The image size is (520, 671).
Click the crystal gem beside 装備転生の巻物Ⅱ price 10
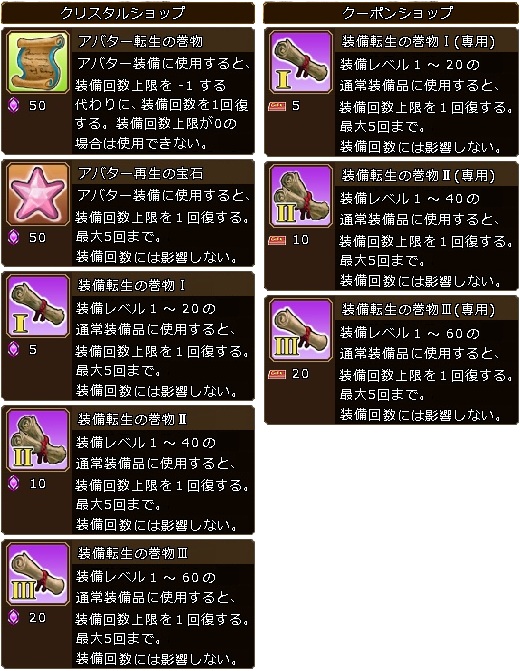point(14,484)
